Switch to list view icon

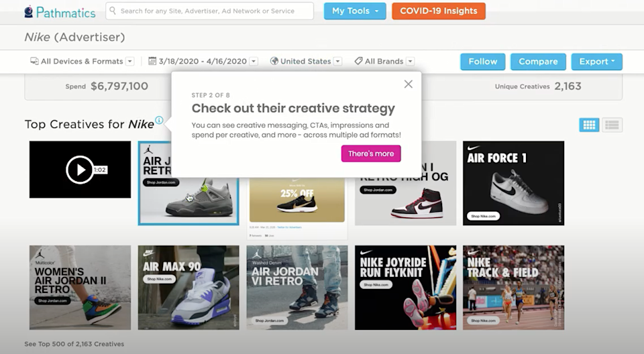(612, 125)
